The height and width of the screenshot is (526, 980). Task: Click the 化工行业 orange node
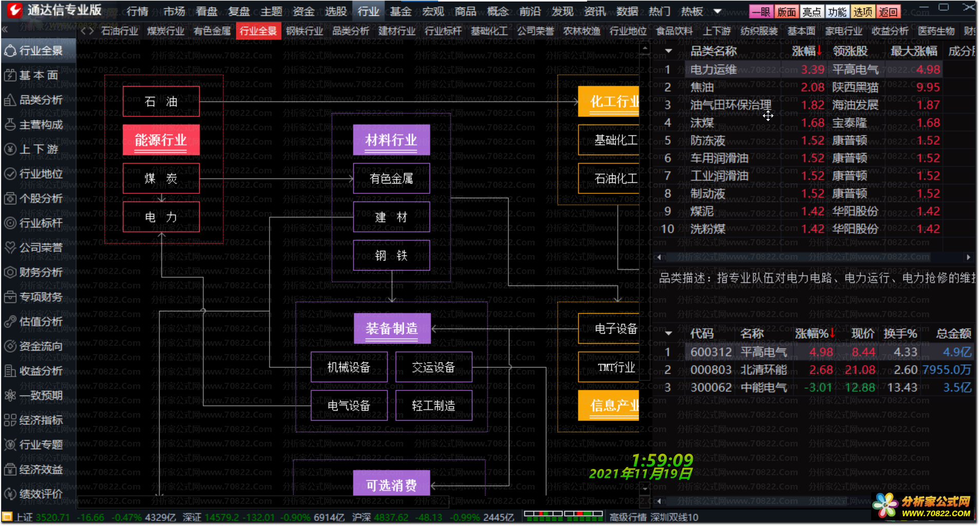coord(609,102)
